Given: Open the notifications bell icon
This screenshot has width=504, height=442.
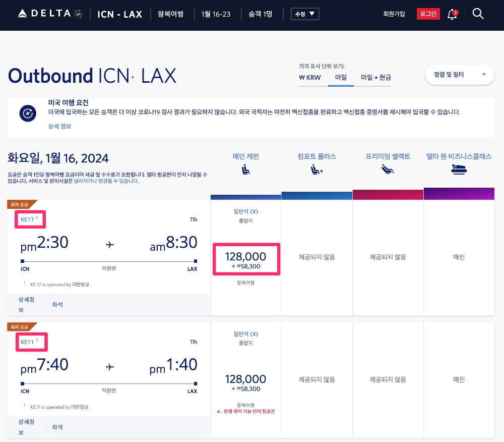Looking at the screenshot, I should [x=452, y=14].
